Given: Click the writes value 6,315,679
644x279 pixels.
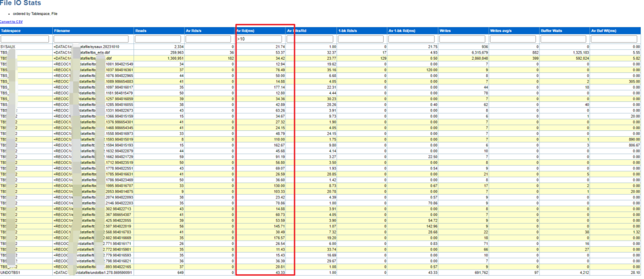Looking at the screenshot, I should pos(479,53).
